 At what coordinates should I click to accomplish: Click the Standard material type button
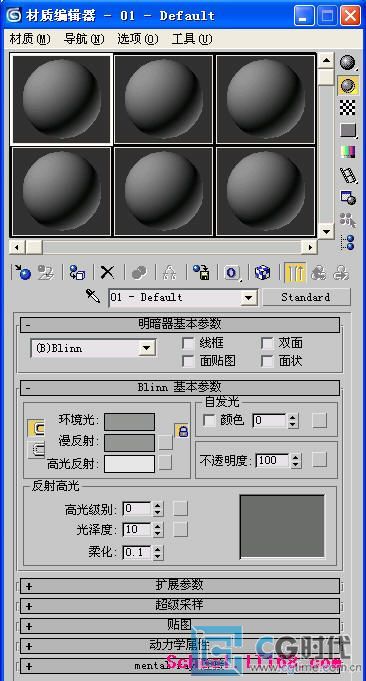pyautogui.click(x=306, y=298)
